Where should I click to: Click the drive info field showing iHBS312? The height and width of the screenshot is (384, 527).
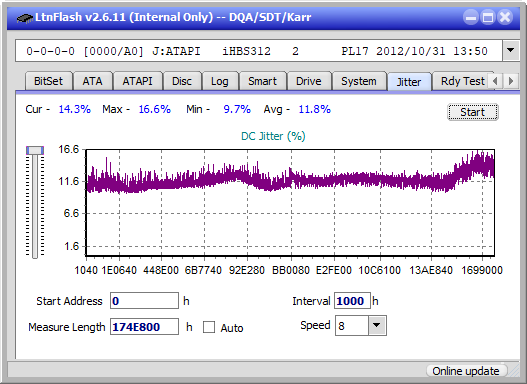click(x=259, y=51)
